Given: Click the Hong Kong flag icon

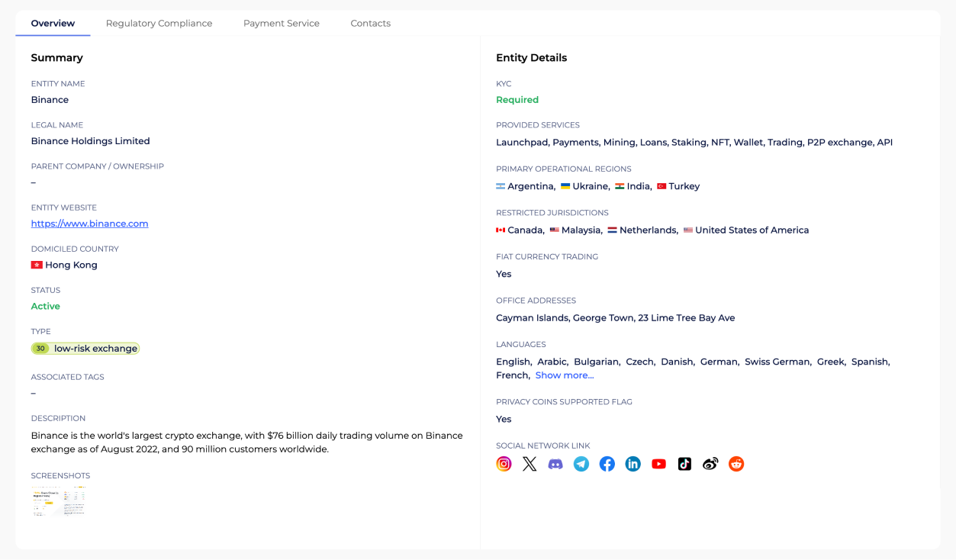Looking at the screenshot, I should pyautogui.click(x=37, y=265).
